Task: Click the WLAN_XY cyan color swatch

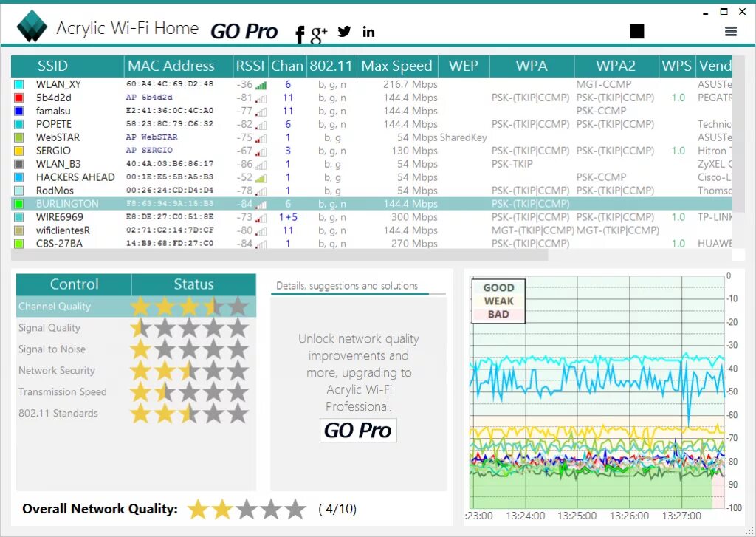Action: coord(18,84)
